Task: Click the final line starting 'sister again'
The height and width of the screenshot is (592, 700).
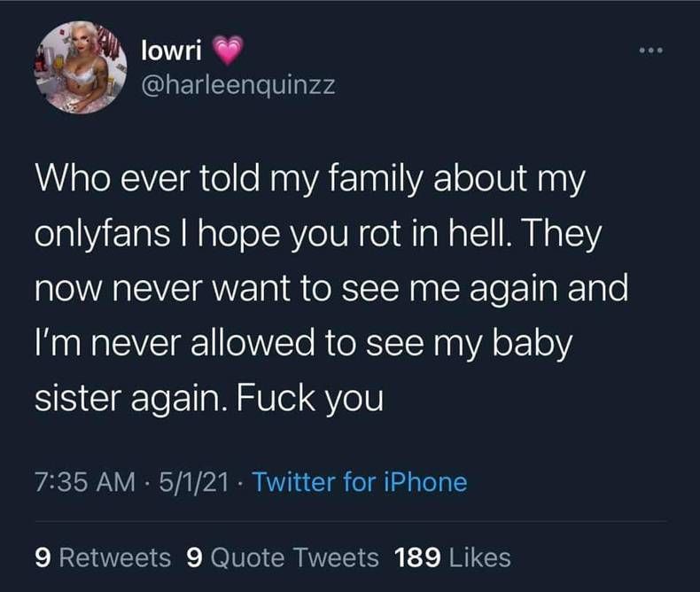Action: [208, 397]
